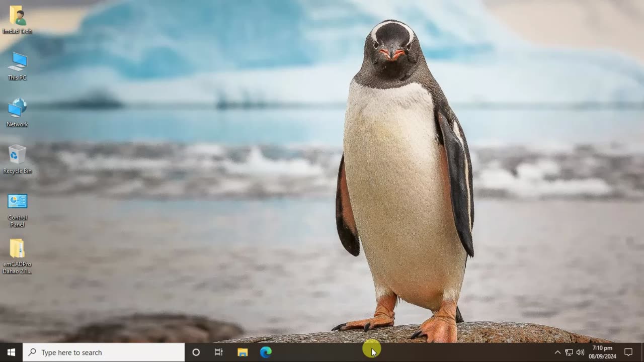The width and height of the screenshot is (644, 362).
Task: Select the emCADPro Dahao zip folder icon
Action: pos(17,256)
